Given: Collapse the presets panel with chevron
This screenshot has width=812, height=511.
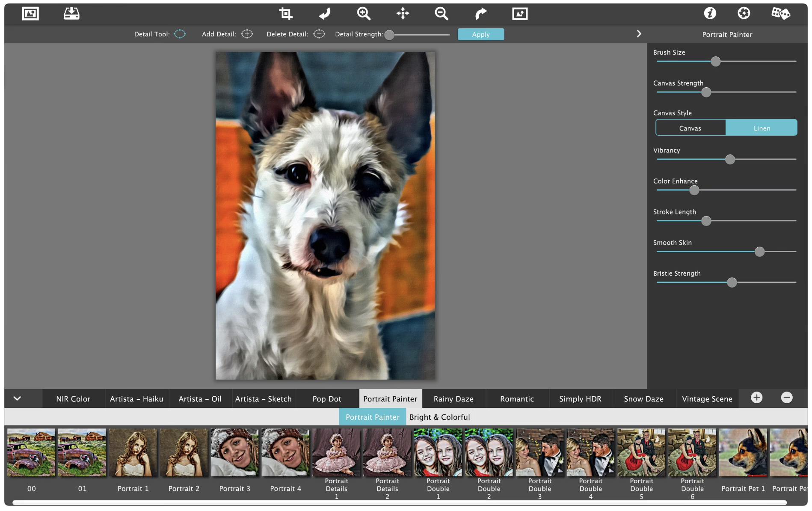Looking at the screenshot, I should point(17,398).
